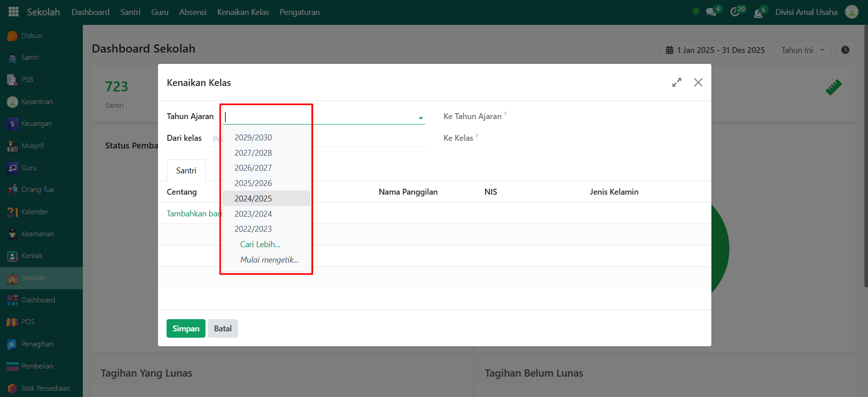Click the Batal button
Image resolution: width=868 pixels, height=397 pixels.
click(x=223, y=329)
